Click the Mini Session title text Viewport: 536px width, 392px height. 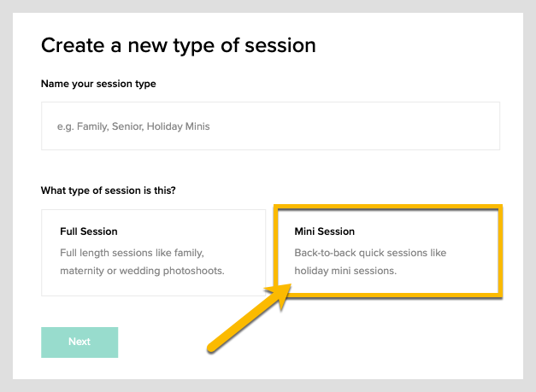point(324,231)
